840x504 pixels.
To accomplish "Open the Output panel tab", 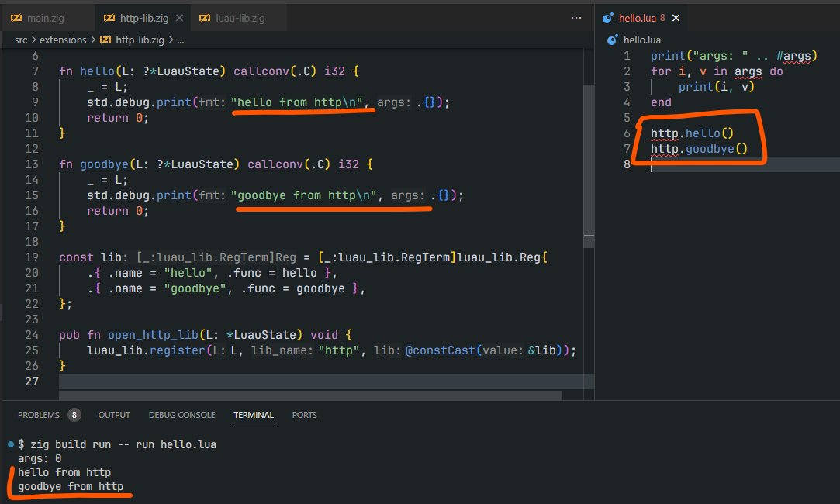I will [114, 415].
